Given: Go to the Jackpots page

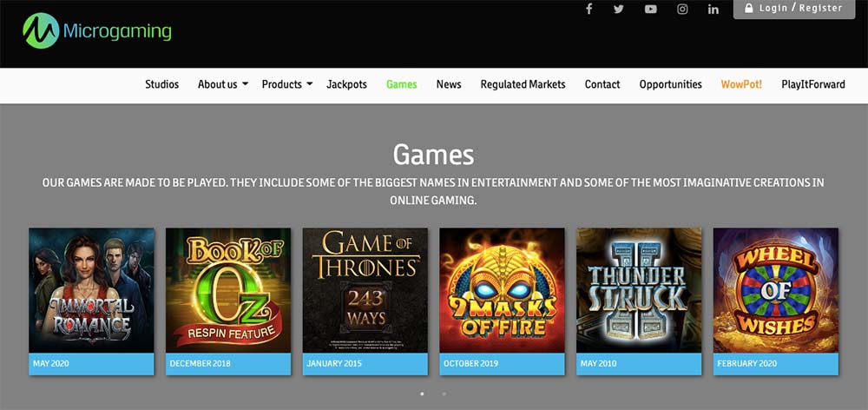Looking at the screenshot, I should pyautogui.click(x=346, y=85).
